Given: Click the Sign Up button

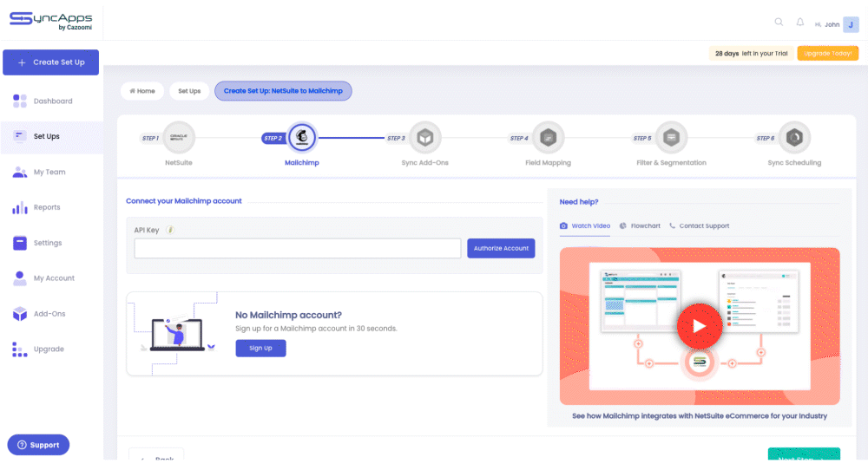Looking at the screenshot, I should pyautogui.click(x=260, y=349).
